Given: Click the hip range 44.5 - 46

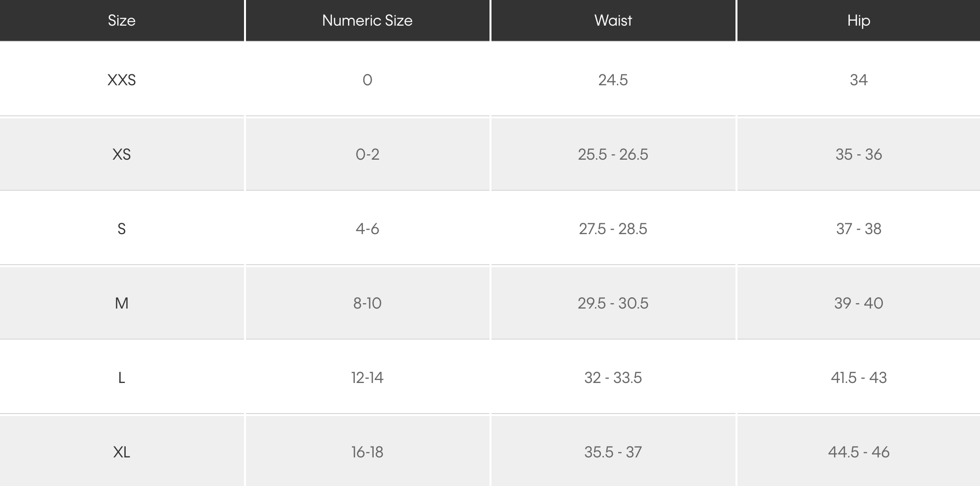Looking at the screenshot, I should [858, 452].
